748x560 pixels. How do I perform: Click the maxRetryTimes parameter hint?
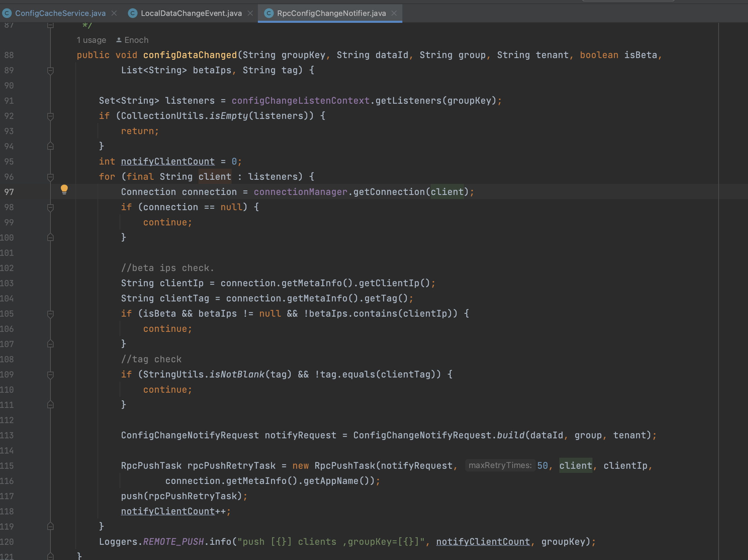click(500, 465)
